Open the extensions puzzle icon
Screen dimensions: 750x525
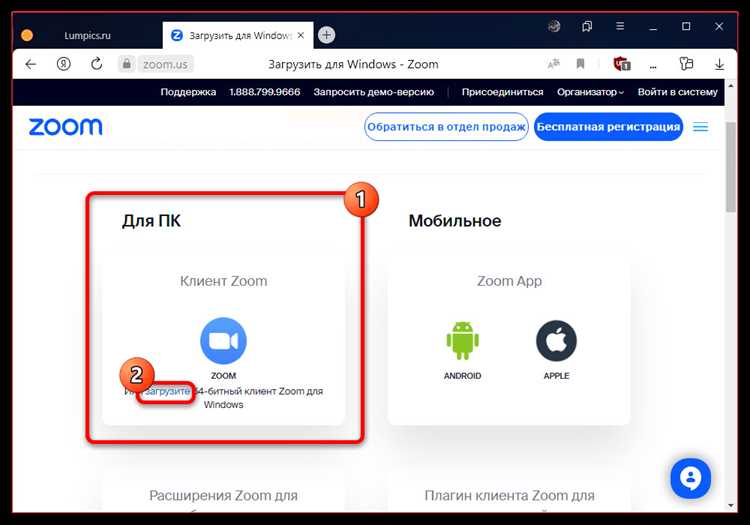click(x=686, y=64)
